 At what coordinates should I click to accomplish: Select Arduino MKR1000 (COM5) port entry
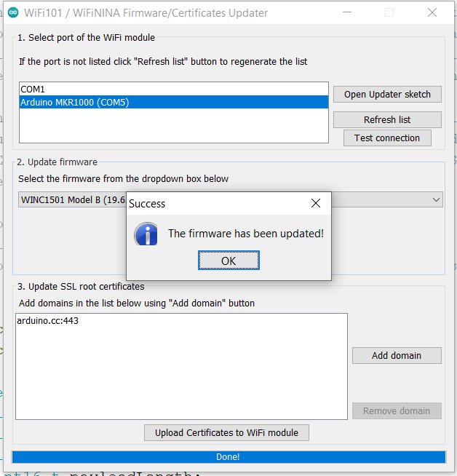point(174,103)
